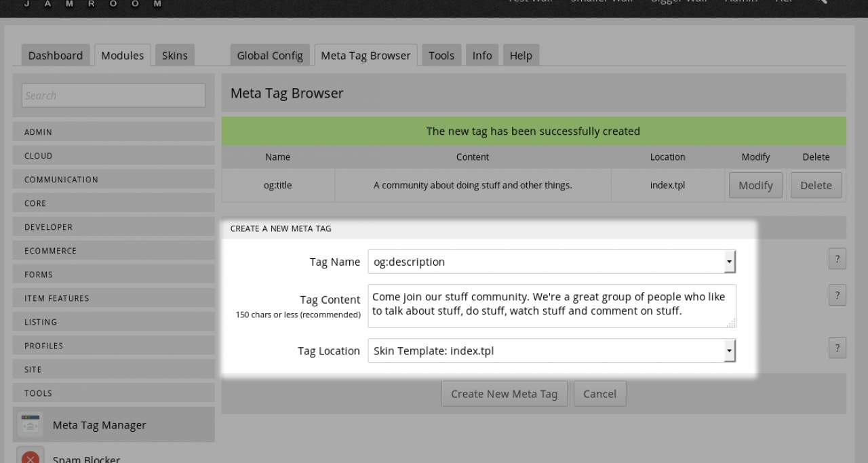This screenshot has height=463, width=868.
Task: Click the Cancel button
Action: (x=599, y=394)
